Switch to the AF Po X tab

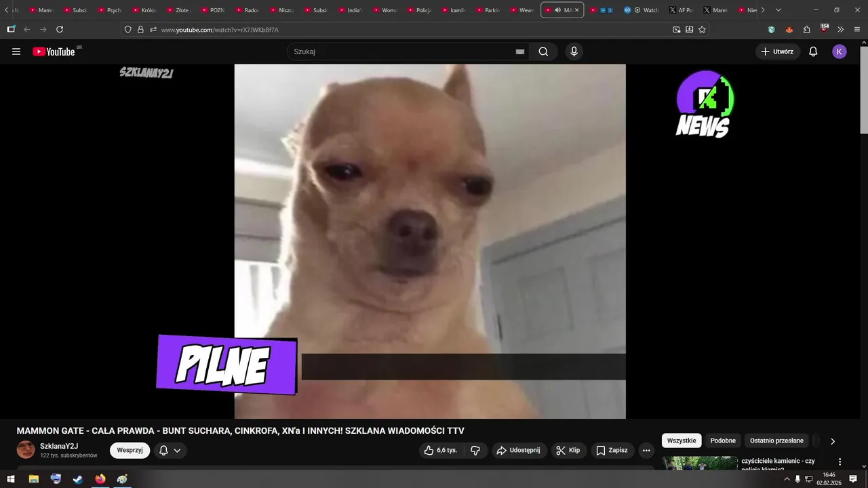click(x=680, y=10)
